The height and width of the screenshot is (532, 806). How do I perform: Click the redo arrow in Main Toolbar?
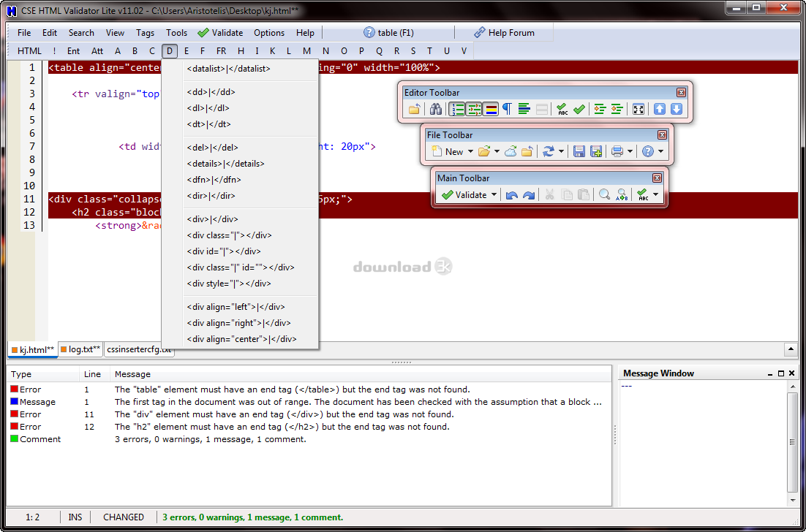[528, 194]
